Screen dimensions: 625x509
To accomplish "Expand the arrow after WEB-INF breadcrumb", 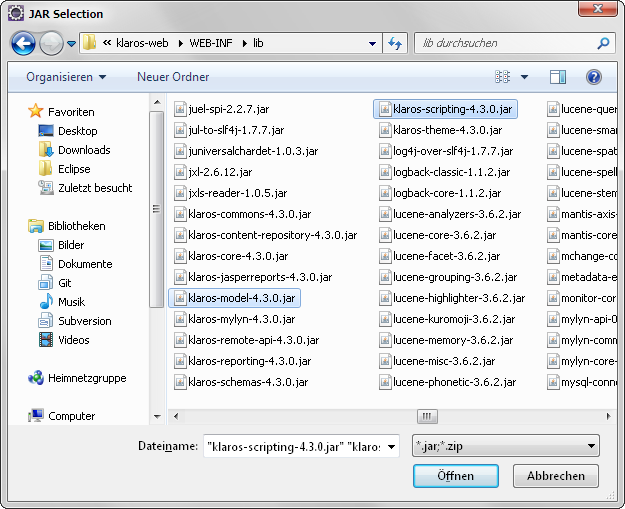I will [x=244, y=43].
